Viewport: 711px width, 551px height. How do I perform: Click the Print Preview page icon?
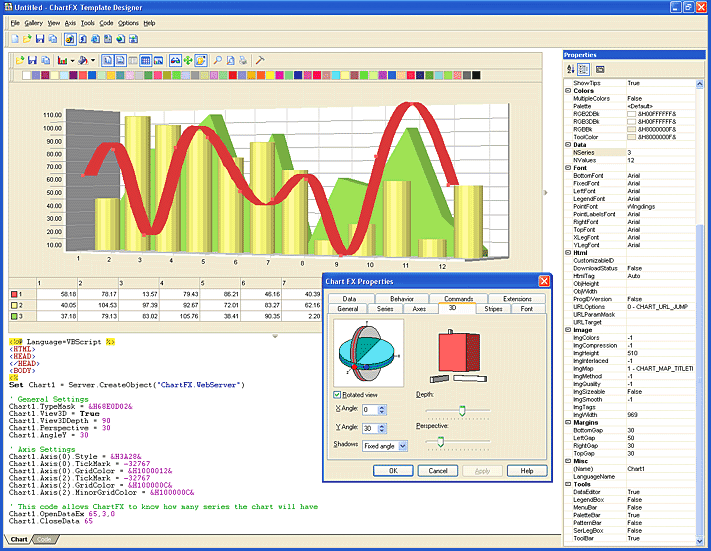pyautogui.click(x=230, y=60)
